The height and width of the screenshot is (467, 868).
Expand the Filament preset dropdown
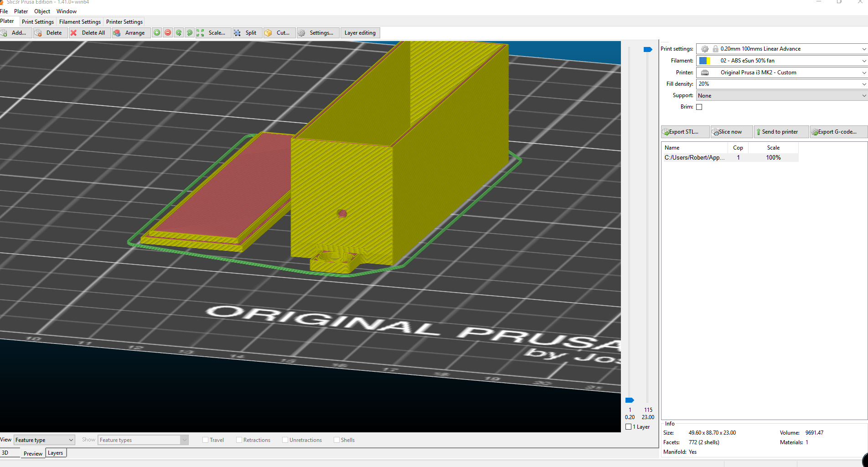point(864,61)
